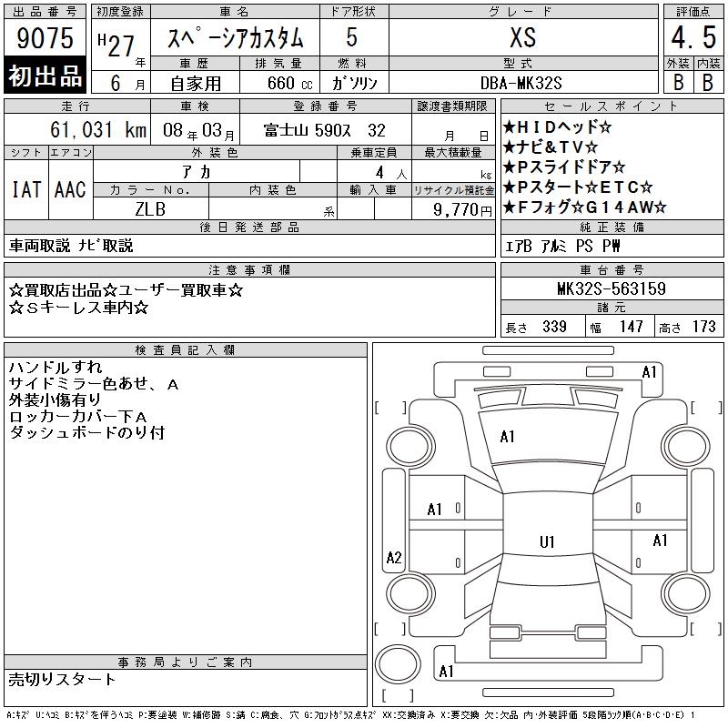Click the note ☆Sキーレス車内☆
The image size is (728, 728).
coord(78,308)
